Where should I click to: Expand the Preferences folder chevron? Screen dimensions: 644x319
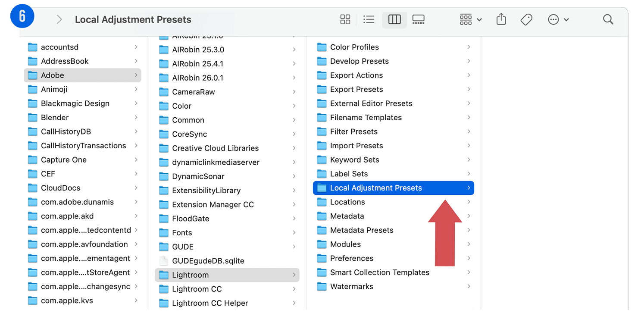(469, 258)
